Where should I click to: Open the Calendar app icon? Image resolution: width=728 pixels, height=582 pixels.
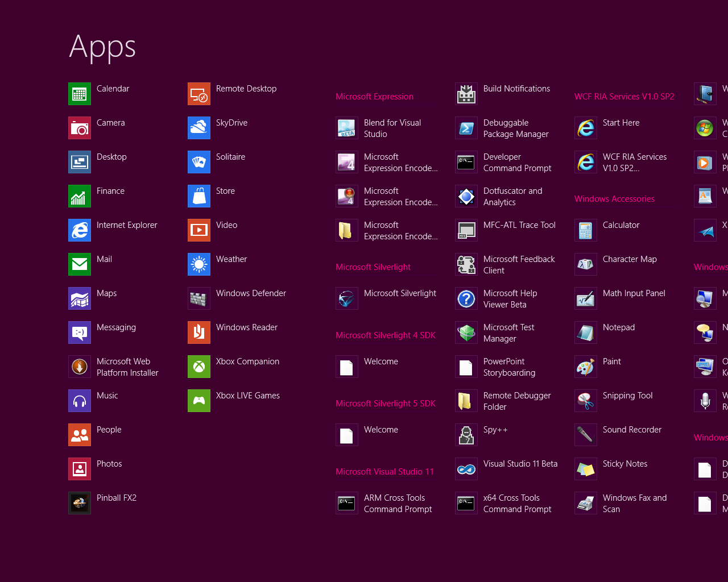(x=80, y=94)
